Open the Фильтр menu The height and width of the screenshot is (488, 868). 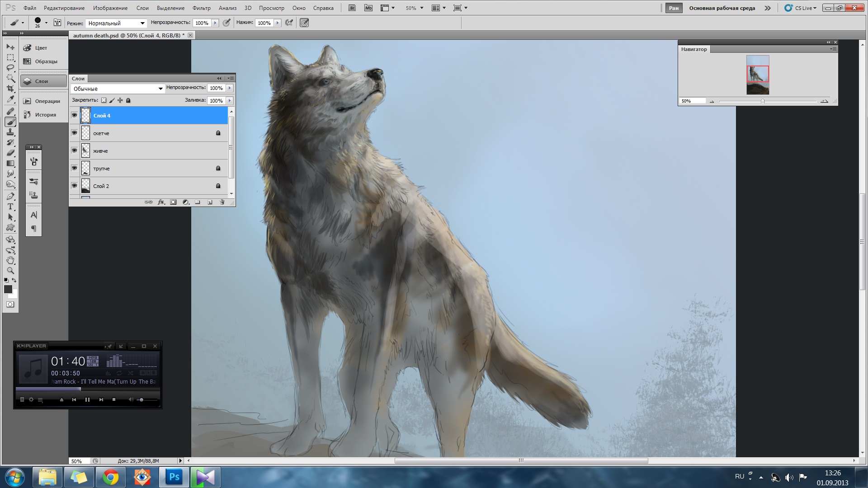(202, 8)
